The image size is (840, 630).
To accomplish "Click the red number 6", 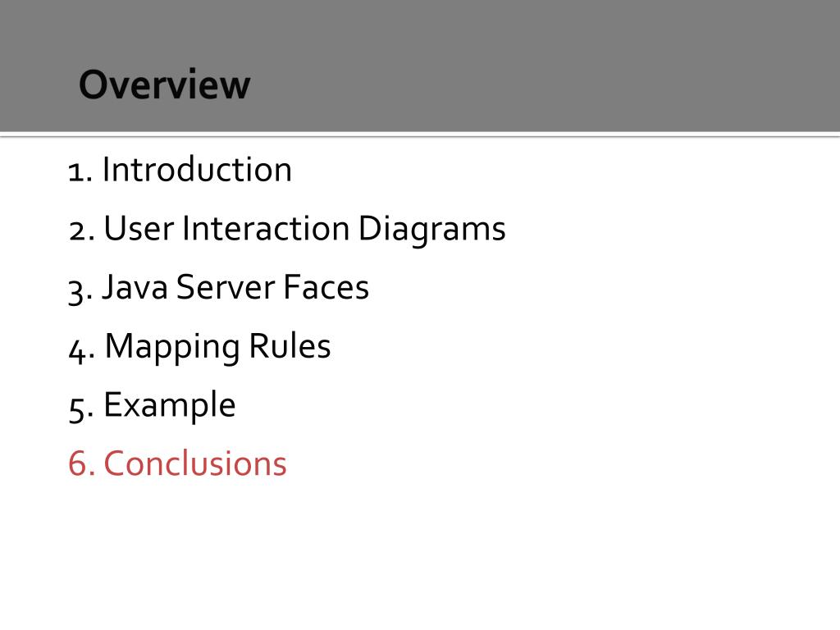I will (x=78, y=463).
